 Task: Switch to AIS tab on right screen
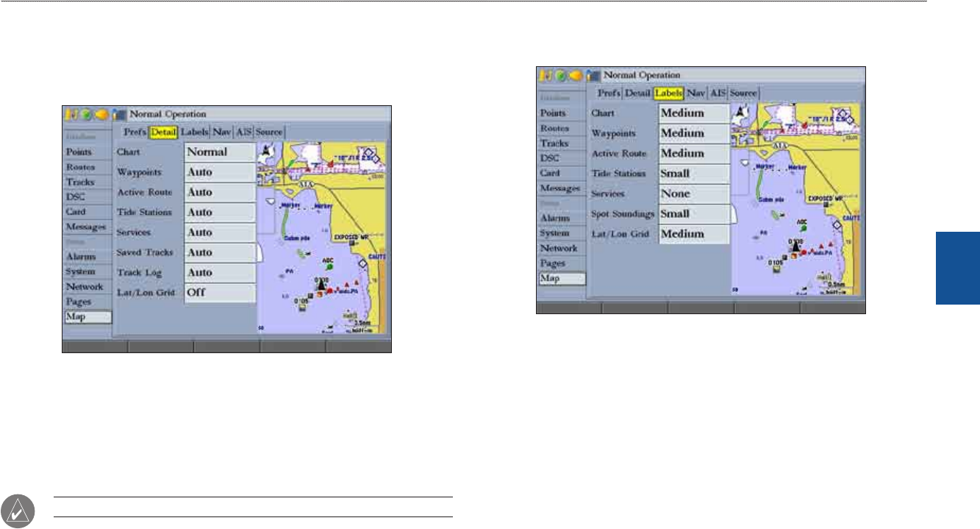coord(718,93)
